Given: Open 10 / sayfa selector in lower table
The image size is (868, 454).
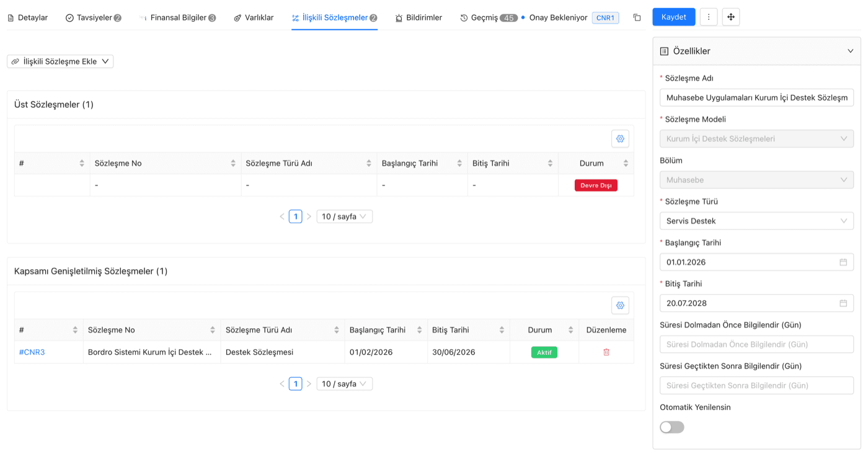Looking at the screenshot, I should coord(344,384).
